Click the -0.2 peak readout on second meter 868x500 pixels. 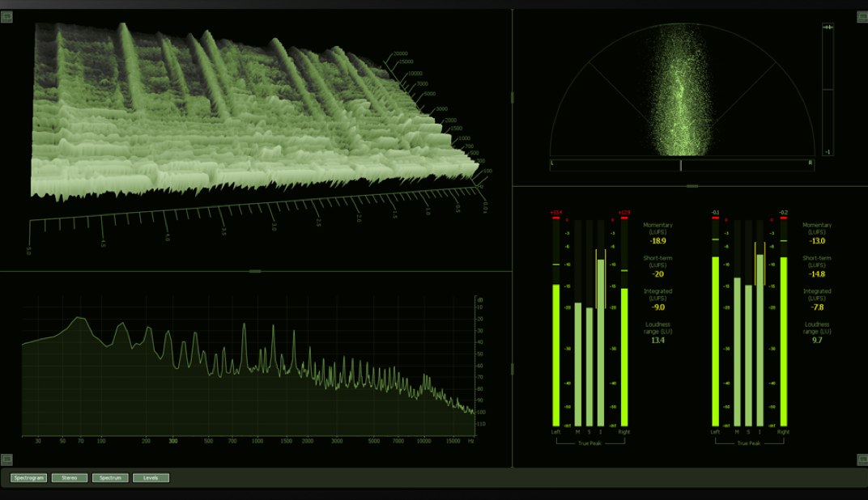[x=783, y=213]
